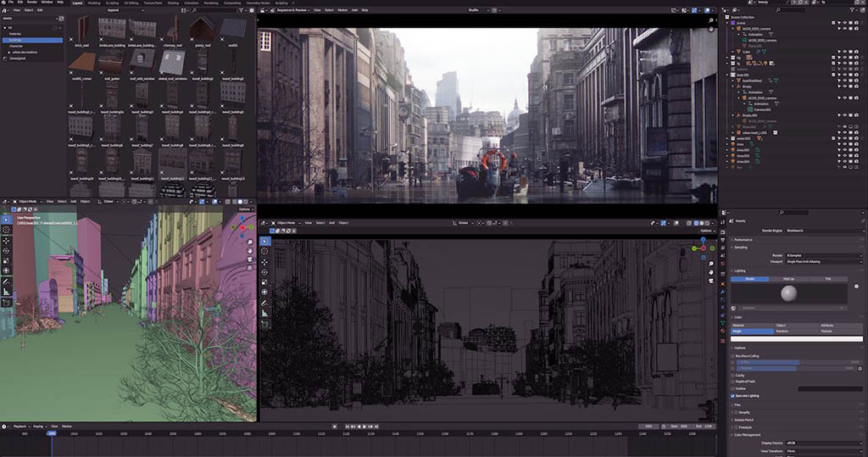Uncheck the Specular Lighting checkbox
The height and width of the screenshot is (457, 868).
point(733,396)
